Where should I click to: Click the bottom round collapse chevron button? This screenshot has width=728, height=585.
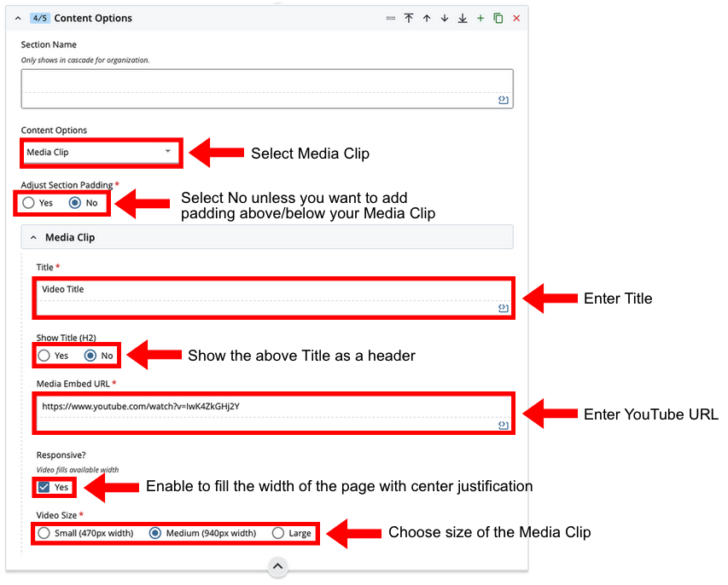click(278, 566)
